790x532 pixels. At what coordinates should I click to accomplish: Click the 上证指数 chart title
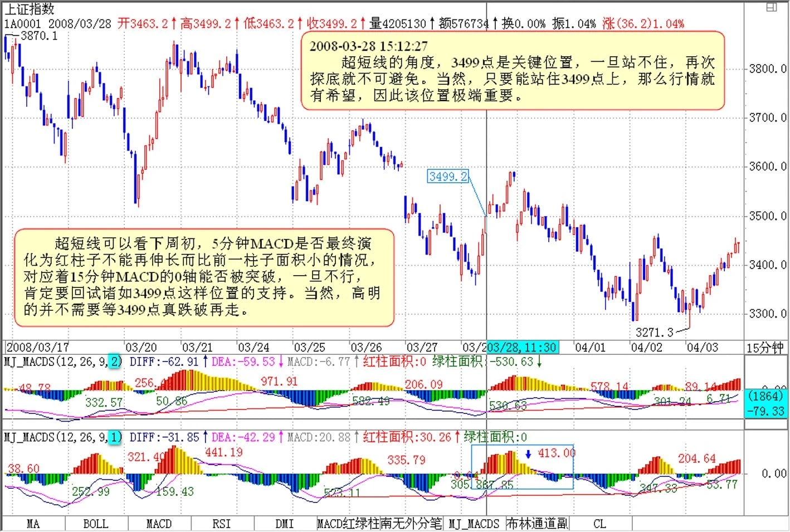[30, 8]
